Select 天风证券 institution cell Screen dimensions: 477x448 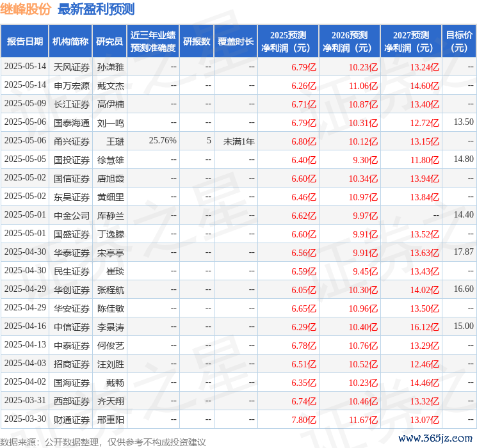(x=72, y=67)
